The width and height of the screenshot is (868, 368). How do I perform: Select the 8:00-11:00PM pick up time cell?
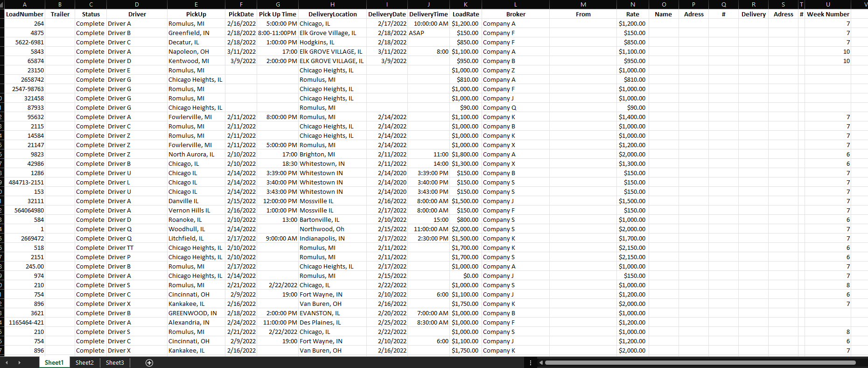278,33
